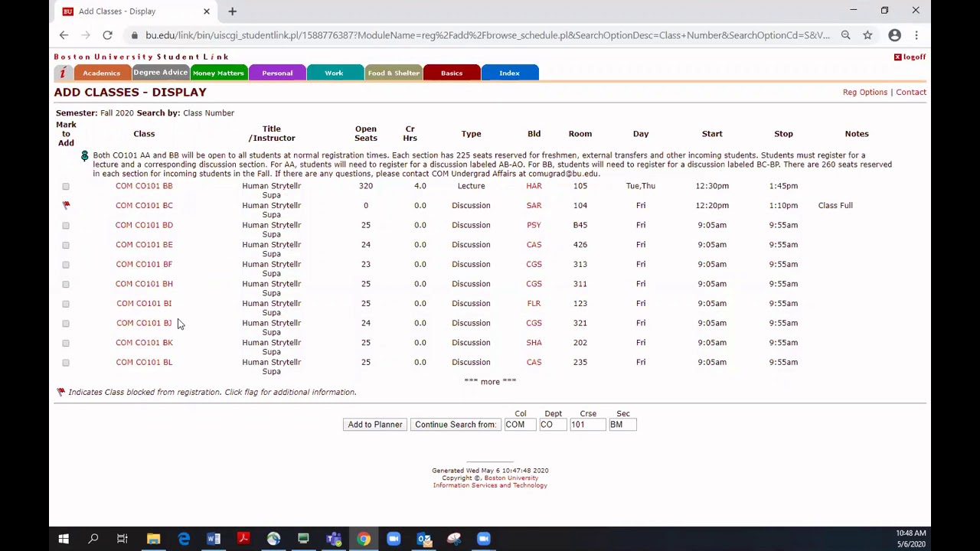This screenshot has width=980, height=551.
Task: Click the logoff X icon
Action: 897,57
